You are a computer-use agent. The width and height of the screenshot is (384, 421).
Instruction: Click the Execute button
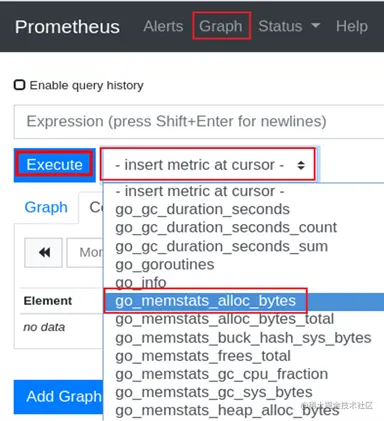coord(55,165)
